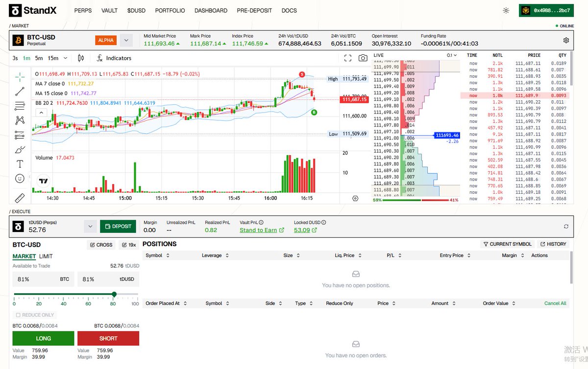Viewport: 588px width, 369px height.
Task: Select the XABCD pattern tool
Action: pos(20,120)
